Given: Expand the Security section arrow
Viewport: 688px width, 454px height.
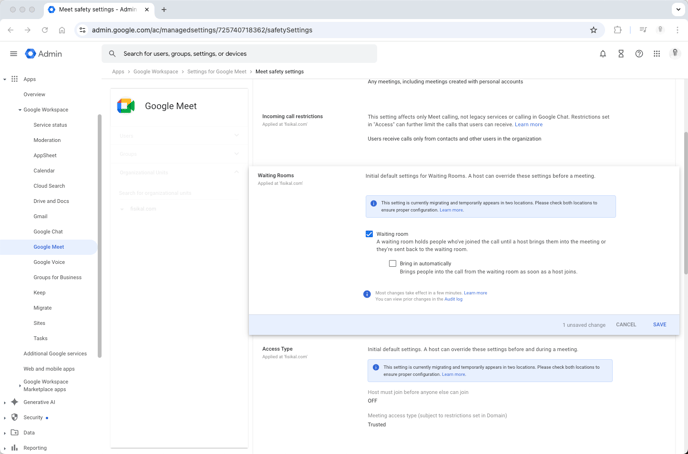Looking at the screenshot, I should (5, 418).
